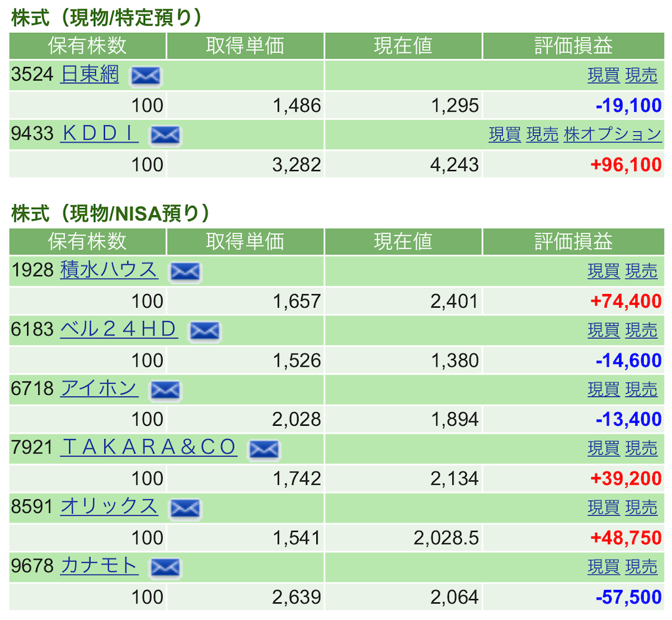View the オリックス stock page
Image resolution: width=672 pixels, height=620 pixels.
109,506
